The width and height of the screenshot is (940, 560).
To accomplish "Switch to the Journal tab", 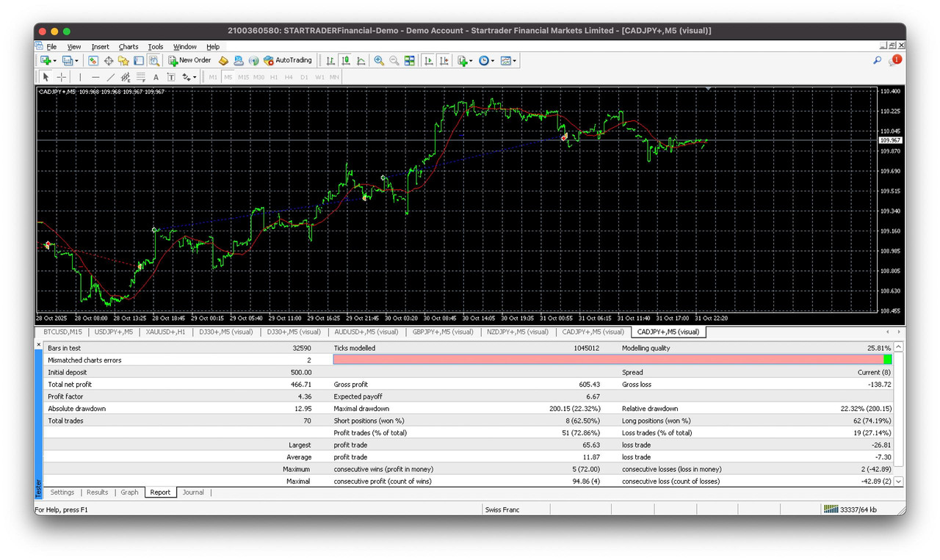I will pyautogui.click(x=193, y=492).
